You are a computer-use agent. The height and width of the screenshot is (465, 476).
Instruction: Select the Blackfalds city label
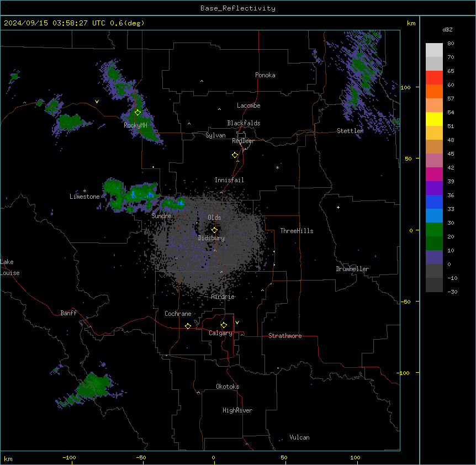point(244,123)
